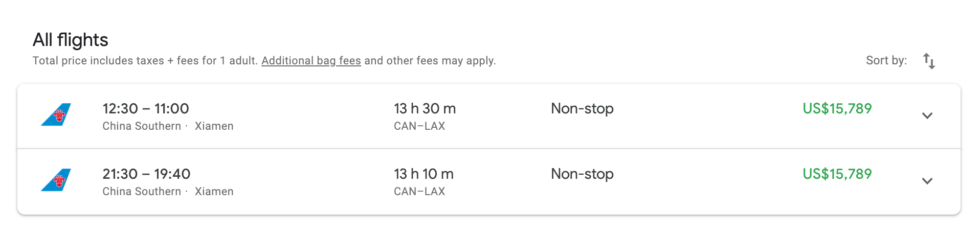980x235 pixels.
Task: Click the All flights heading
Action: coord(71,40)
